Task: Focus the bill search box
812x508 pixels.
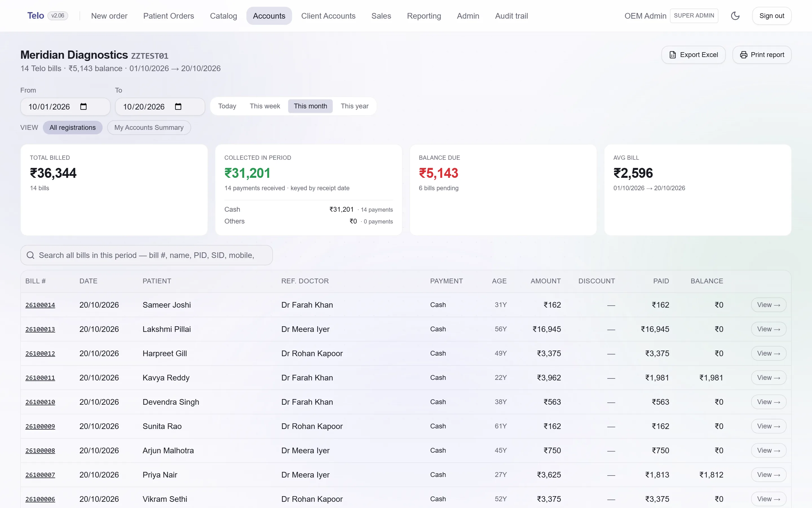Action: (x=146, y=255)
